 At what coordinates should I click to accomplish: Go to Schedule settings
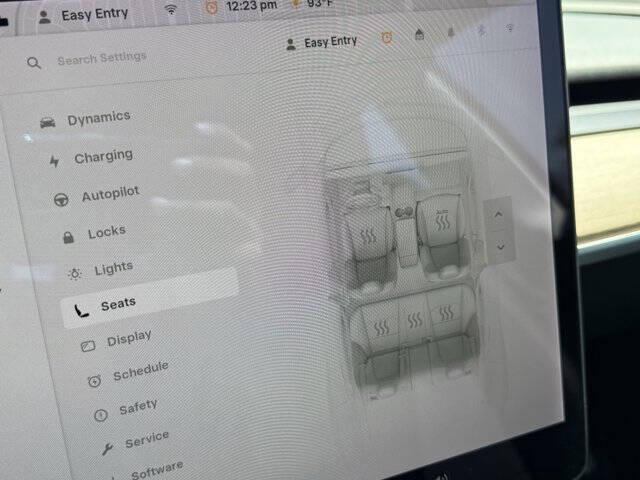141,371
